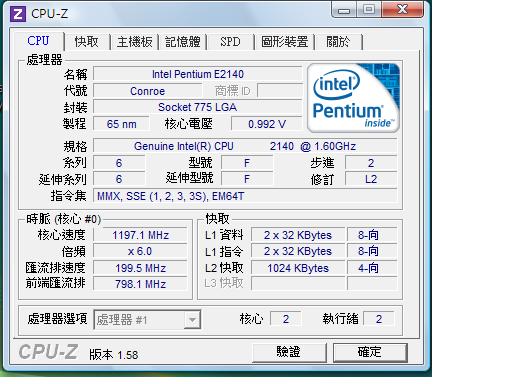Image resolution: width=512 pixels, height=384 pixels.
Task: Click the 65 nm process value
Action: [121, 124]
